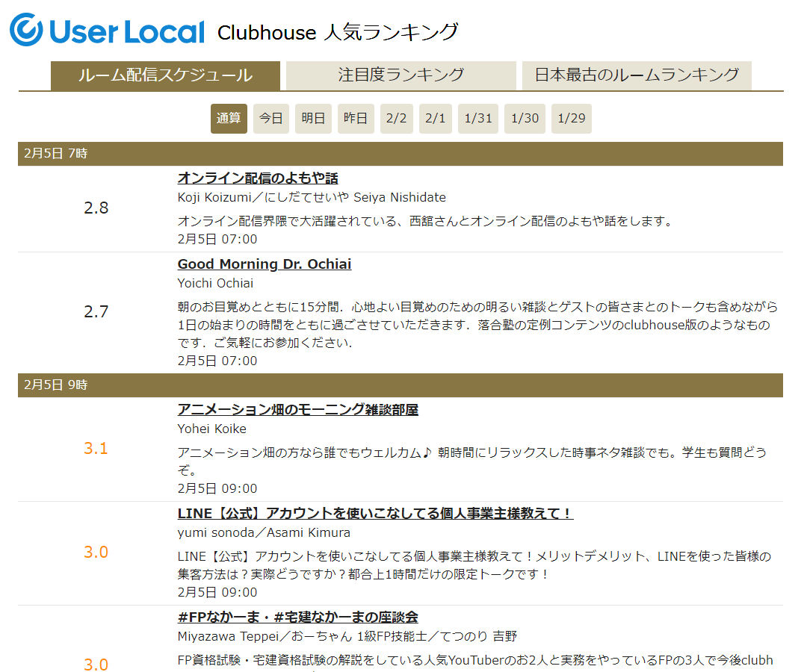
Task: Click the 2.7 score value
Action: (x=96, y=312)
